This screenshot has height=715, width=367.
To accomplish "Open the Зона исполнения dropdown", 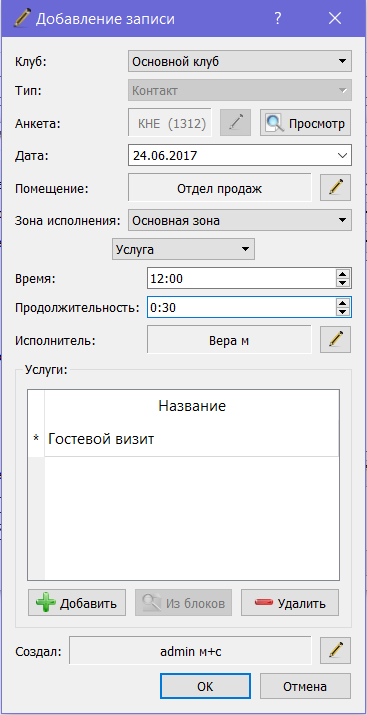I will [240, 221].
